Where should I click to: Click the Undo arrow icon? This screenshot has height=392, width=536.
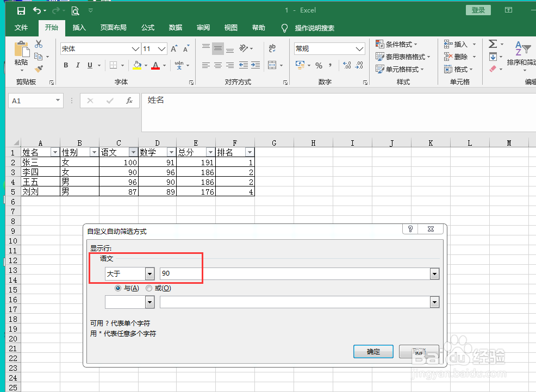point(37,10)
